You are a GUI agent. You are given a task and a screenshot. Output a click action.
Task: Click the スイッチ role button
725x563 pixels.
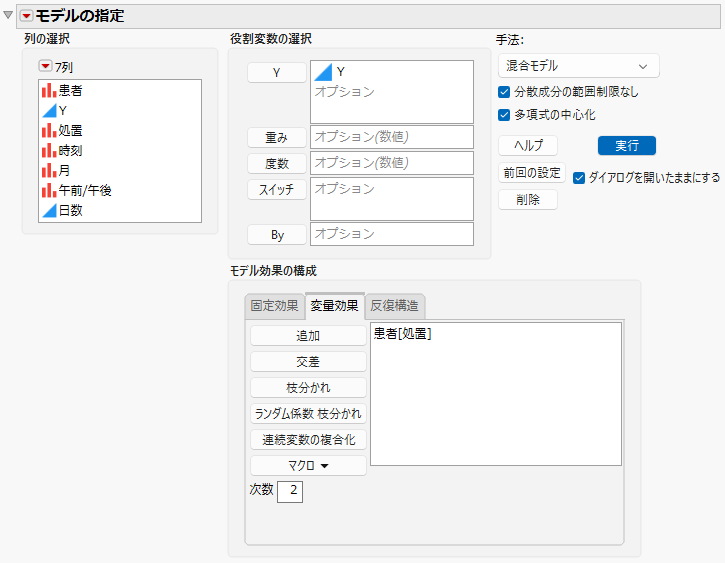pyautogui.click(x=276, y=189)
